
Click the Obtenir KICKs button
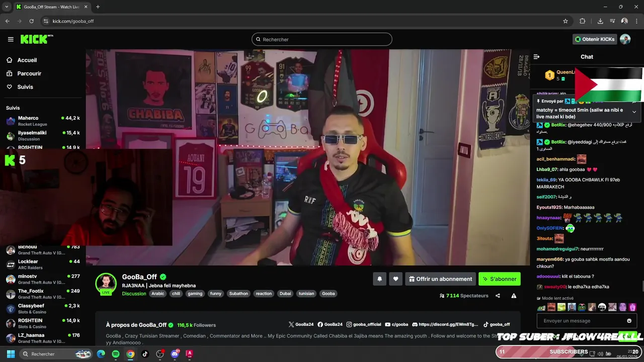(595, 39)
